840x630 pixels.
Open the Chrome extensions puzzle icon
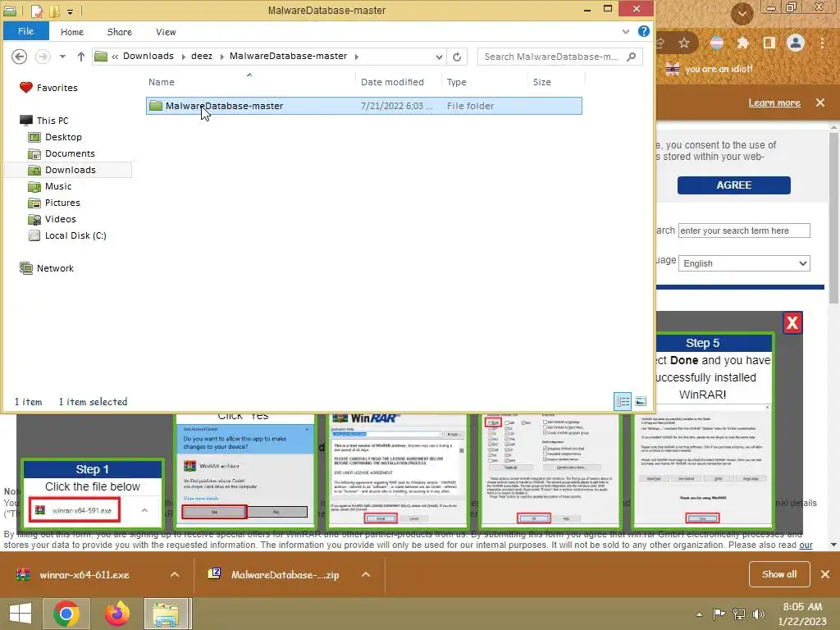(x=742, y=43)
